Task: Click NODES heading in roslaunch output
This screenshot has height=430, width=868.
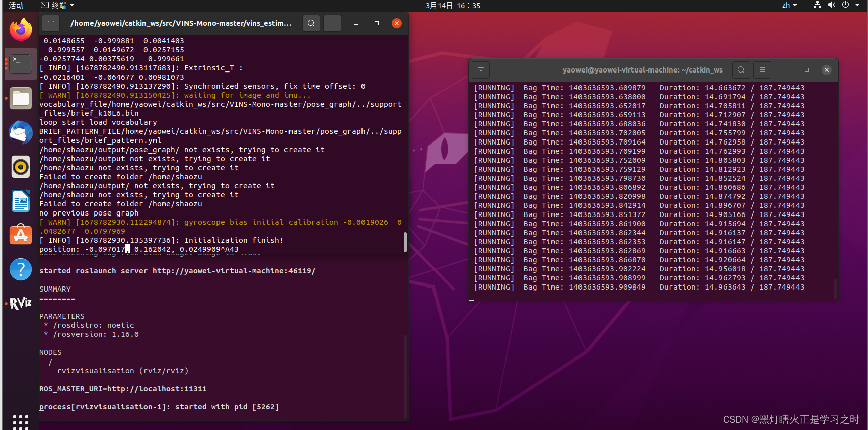Action: pos(50,352)
